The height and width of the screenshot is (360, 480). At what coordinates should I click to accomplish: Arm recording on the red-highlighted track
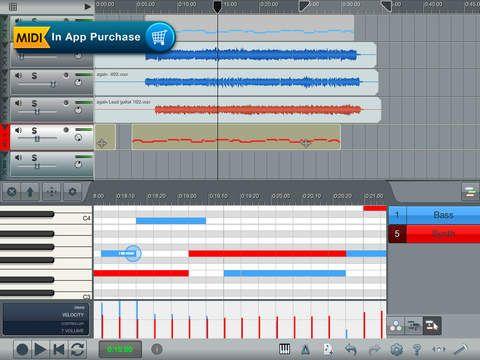pyautogui.click(x=66, y=130)
